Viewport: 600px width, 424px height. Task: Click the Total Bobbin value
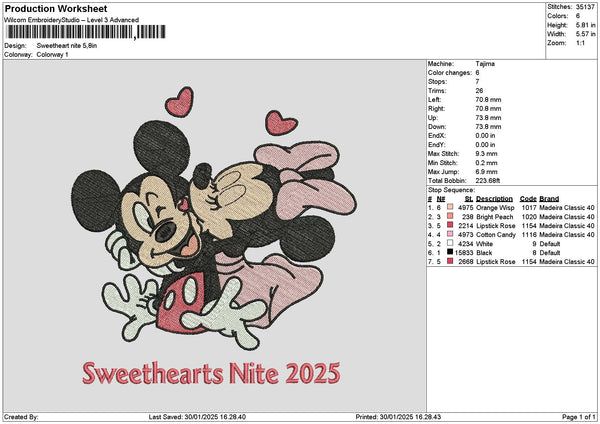[488, 180]
